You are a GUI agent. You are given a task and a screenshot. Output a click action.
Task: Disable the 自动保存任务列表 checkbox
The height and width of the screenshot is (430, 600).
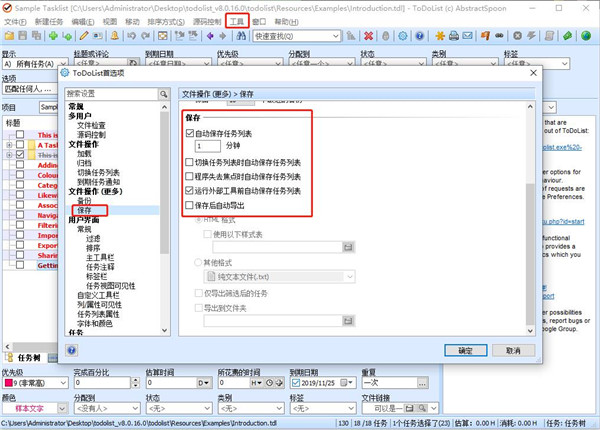(x=191, y=133)
